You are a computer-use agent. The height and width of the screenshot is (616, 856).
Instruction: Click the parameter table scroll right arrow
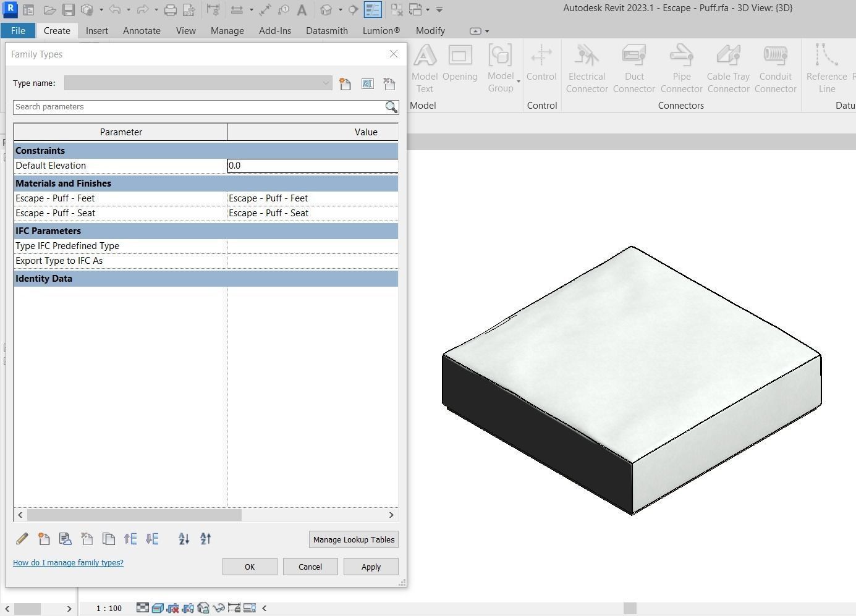click(x=391, y=515)
